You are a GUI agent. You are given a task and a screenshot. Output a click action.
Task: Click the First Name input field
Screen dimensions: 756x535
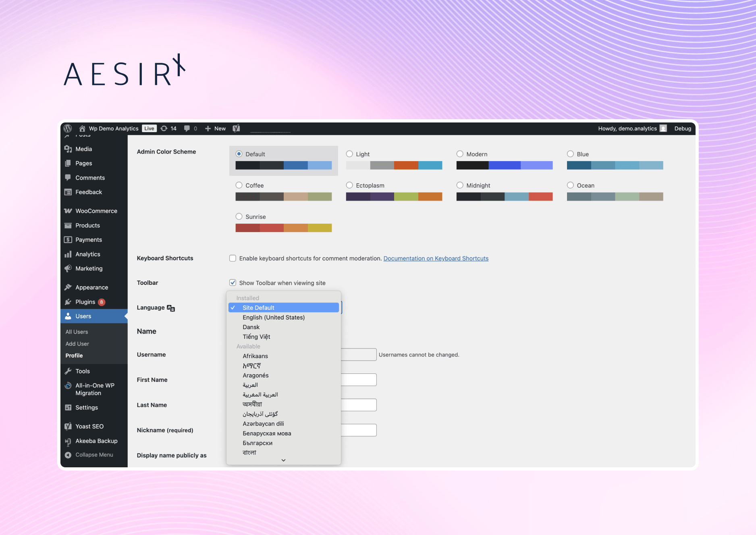click(x=359, y=379)
